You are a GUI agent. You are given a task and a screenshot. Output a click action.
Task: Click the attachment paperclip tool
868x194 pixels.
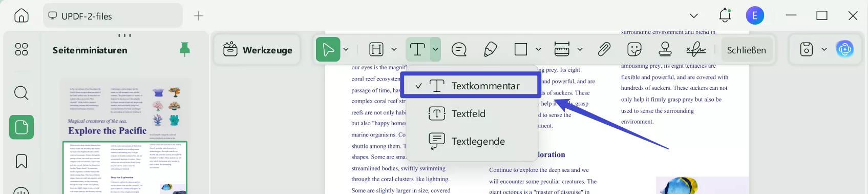(x=604, y=50)
